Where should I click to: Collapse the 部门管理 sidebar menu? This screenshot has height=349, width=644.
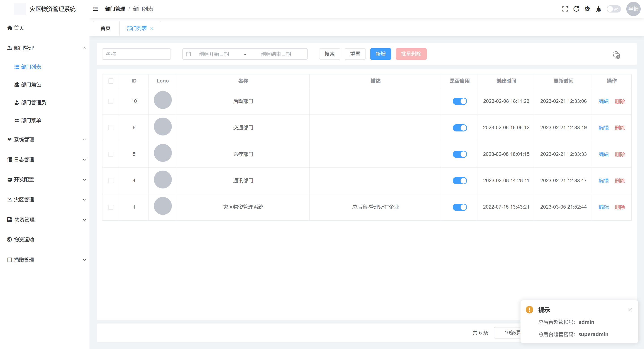click(45, 48)
